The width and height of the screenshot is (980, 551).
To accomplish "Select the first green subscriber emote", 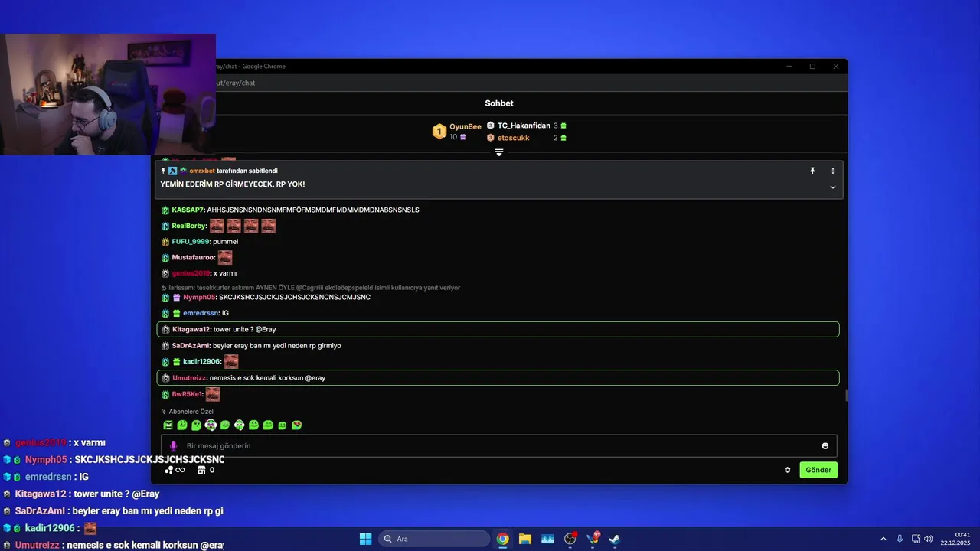I will pos(168,425).
